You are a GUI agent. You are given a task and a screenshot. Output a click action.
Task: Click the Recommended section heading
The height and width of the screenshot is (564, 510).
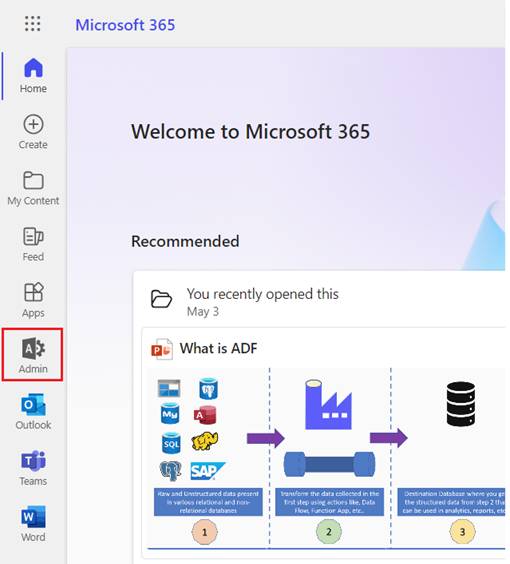coord(185,241)
